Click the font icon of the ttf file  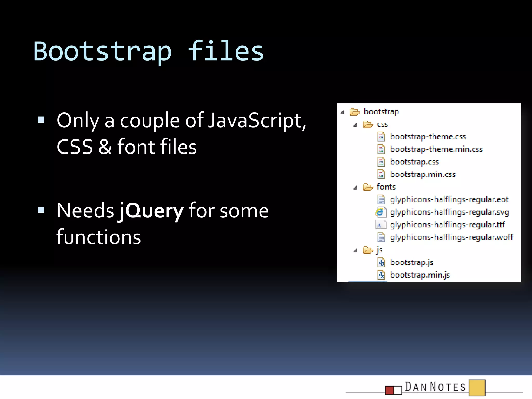(381, 225)
